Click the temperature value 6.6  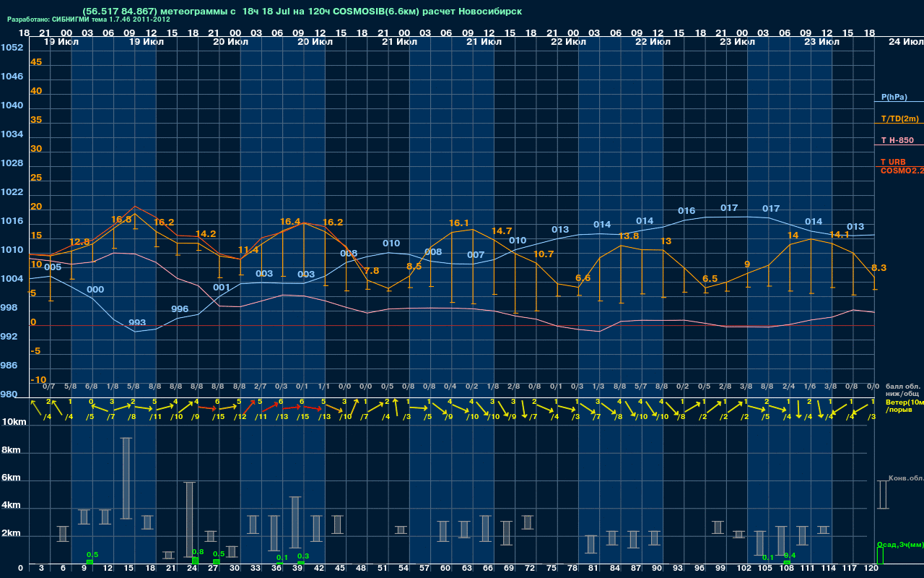pos(583,277)
